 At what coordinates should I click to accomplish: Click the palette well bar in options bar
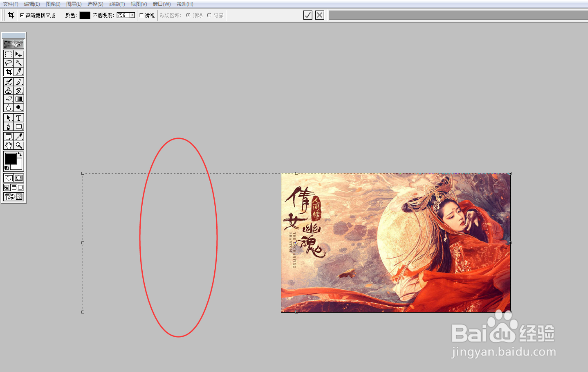coord(458,15)
